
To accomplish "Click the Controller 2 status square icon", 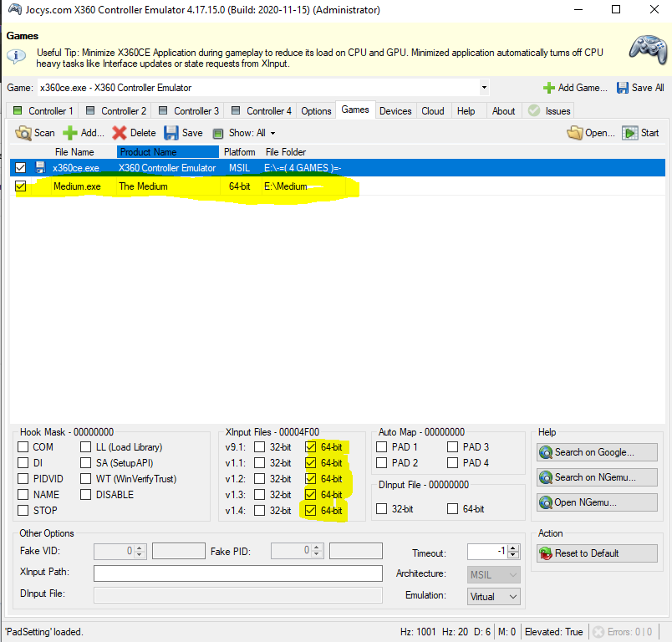I will [x=90, y=110].
